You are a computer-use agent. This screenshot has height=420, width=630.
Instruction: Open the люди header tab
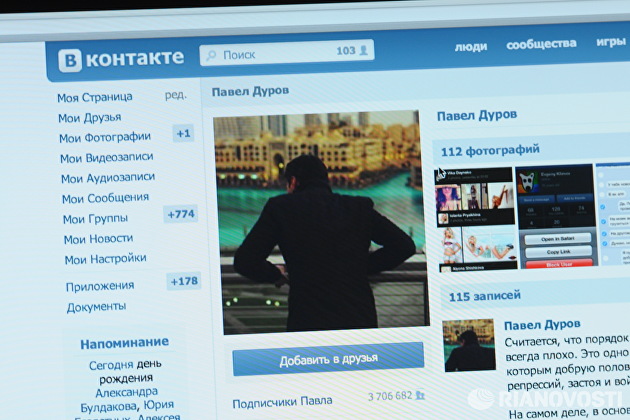[470, 47]
